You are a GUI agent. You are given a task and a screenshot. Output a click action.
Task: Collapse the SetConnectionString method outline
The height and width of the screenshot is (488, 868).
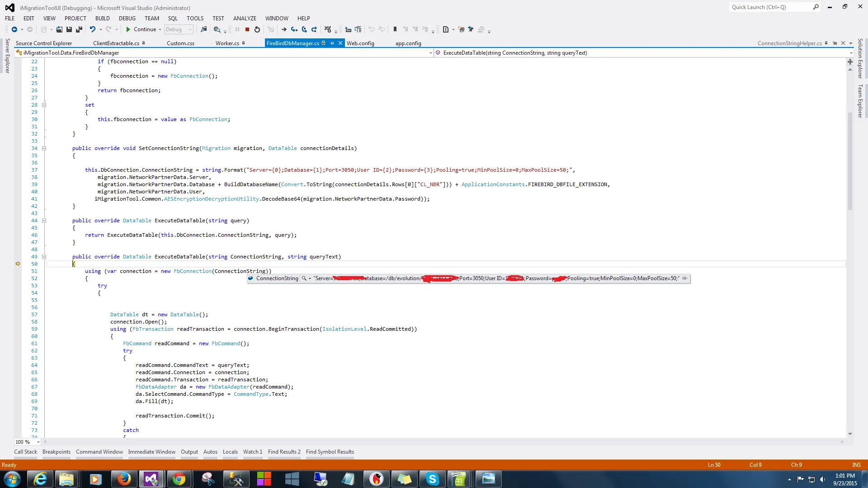(x=44, y=148)
